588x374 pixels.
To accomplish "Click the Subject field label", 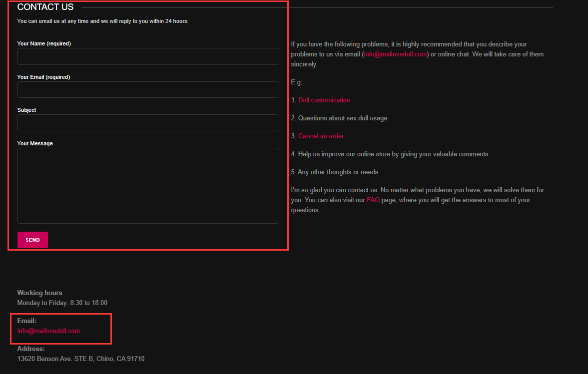I will (26, 110).
